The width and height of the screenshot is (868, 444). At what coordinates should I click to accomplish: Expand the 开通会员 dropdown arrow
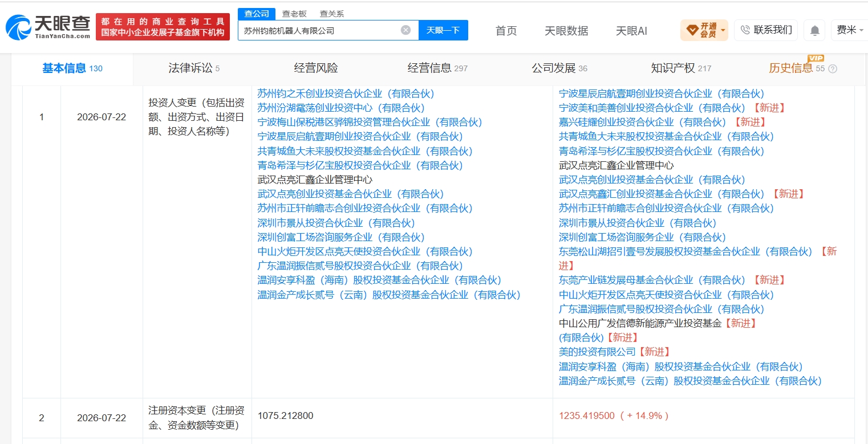pos(723,30)
